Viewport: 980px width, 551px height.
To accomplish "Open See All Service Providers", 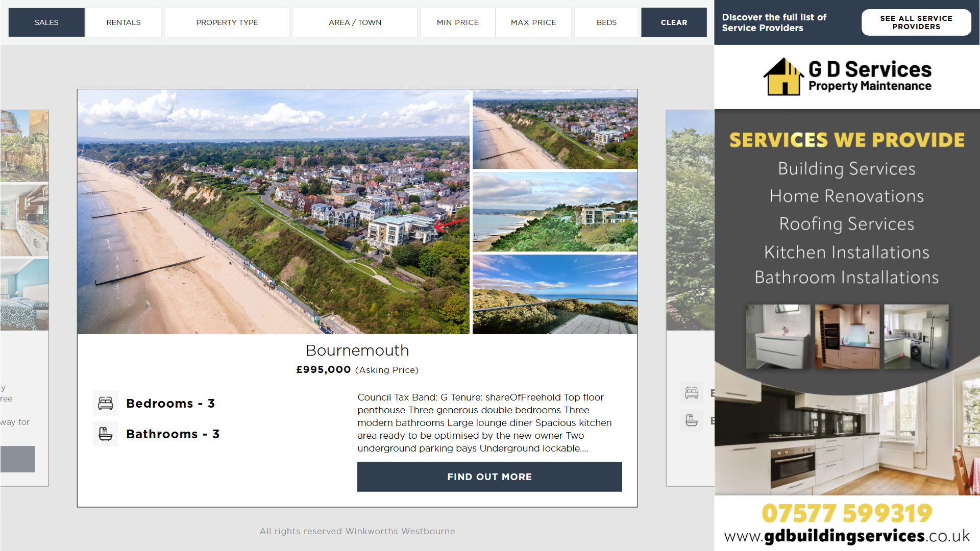I will pos(916,22).
